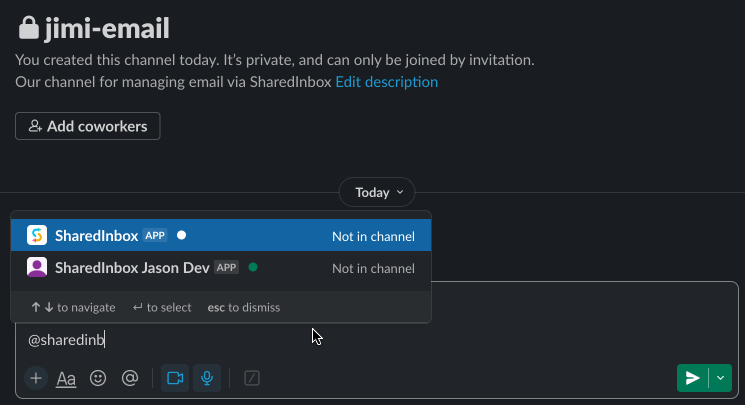
Task: Send the message with the green arrow
Action: pyautogui.click(x=692, y=378)
